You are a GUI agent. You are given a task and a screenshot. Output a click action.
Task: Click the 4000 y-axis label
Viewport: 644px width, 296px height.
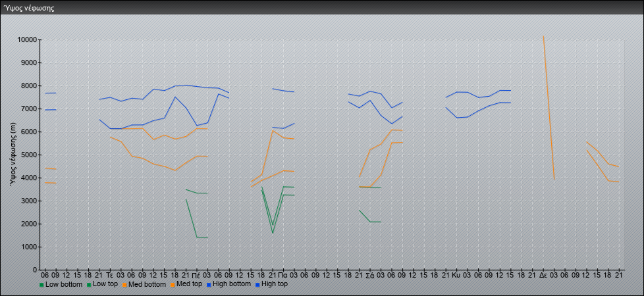pos(29,178)
